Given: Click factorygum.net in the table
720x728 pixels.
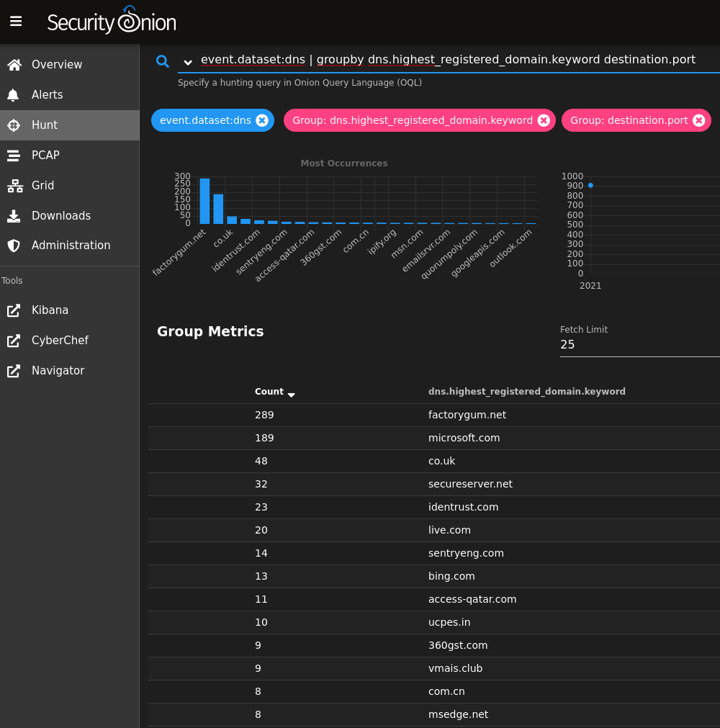Looking at the screenshot, I should [467, 415].
